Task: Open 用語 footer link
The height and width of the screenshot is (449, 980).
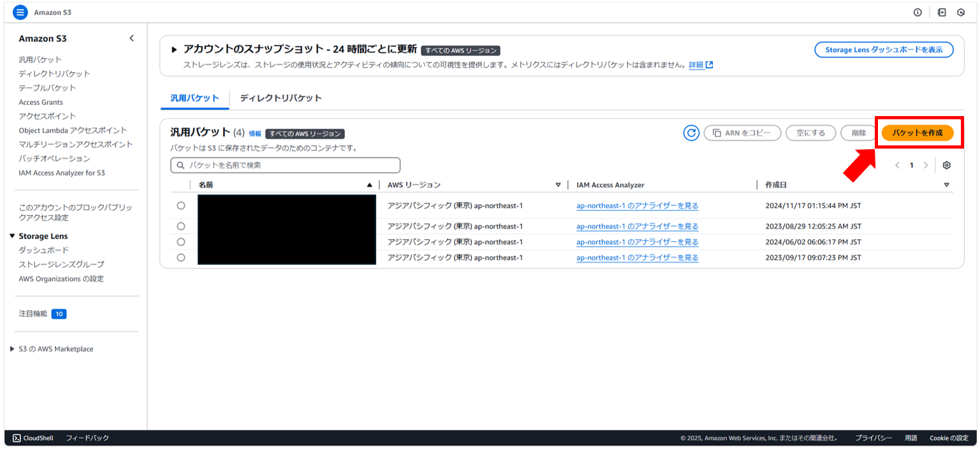Action: point(911,438)
